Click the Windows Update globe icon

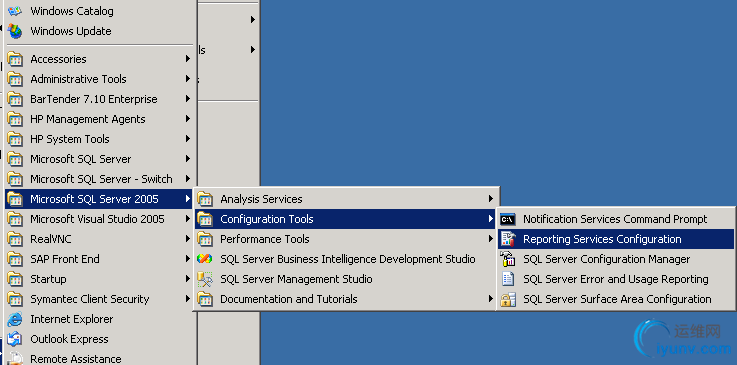(15, 31)
